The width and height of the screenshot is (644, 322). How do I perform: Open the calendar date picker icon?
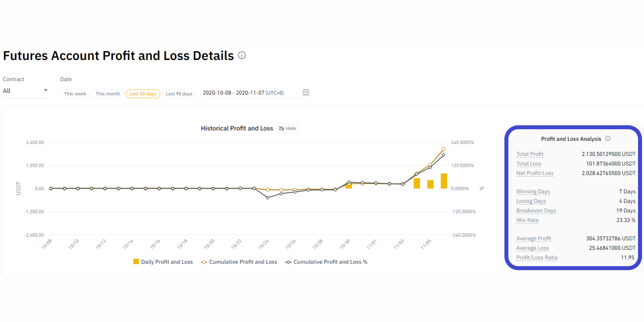pos(306,92)
